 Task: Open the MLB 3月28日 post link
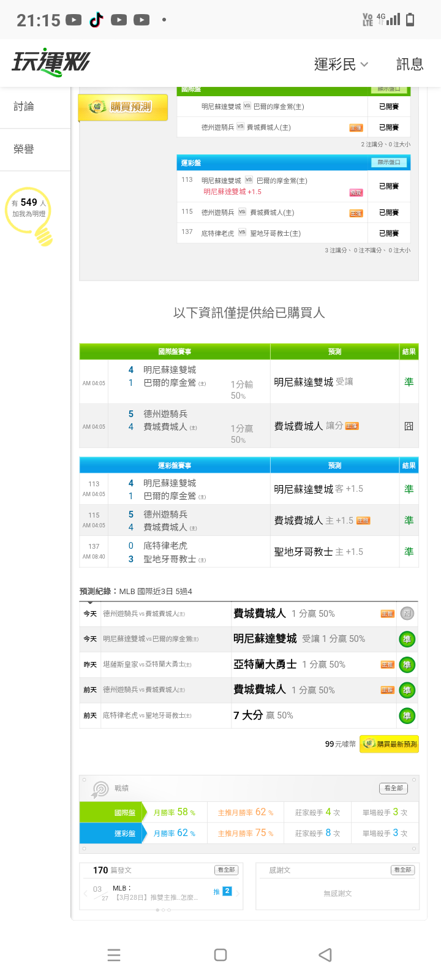tap(156, 897)
